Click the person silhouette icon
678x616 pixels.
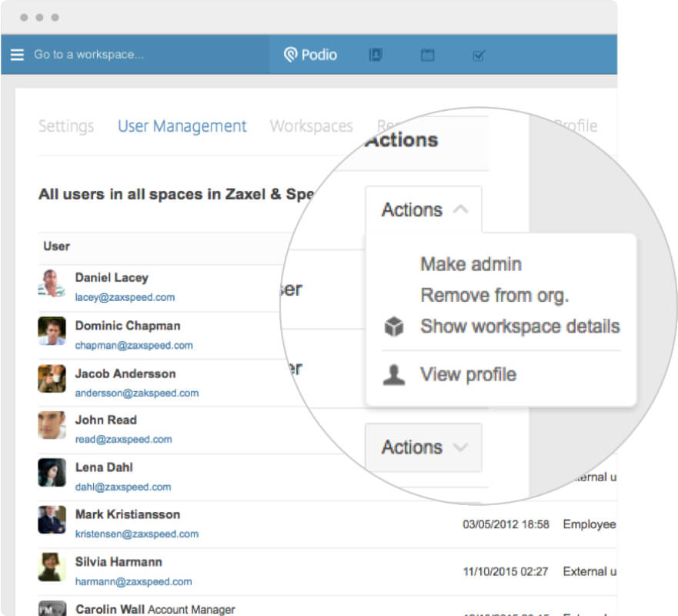tap(394, 375)
